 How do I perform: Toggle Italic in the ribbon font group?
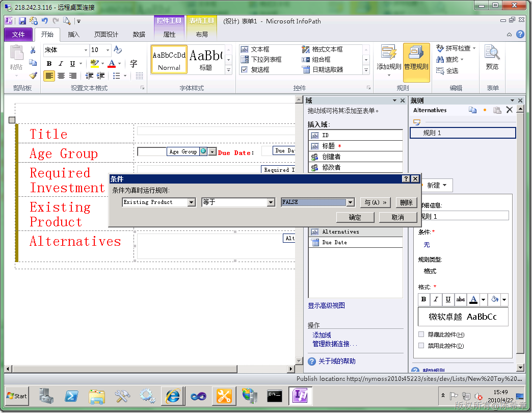click(61, 63)
